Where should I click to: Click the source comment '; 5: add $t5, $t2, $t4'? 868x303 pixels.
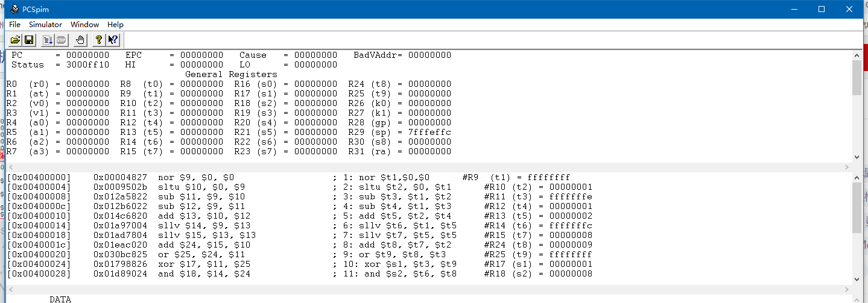pyautogui.click(x=392, y=216)
